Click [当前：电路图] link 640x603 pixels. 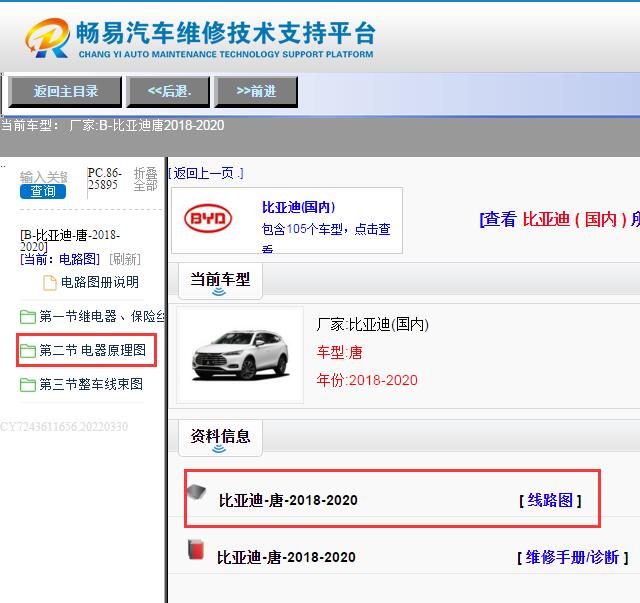point(60,259)
